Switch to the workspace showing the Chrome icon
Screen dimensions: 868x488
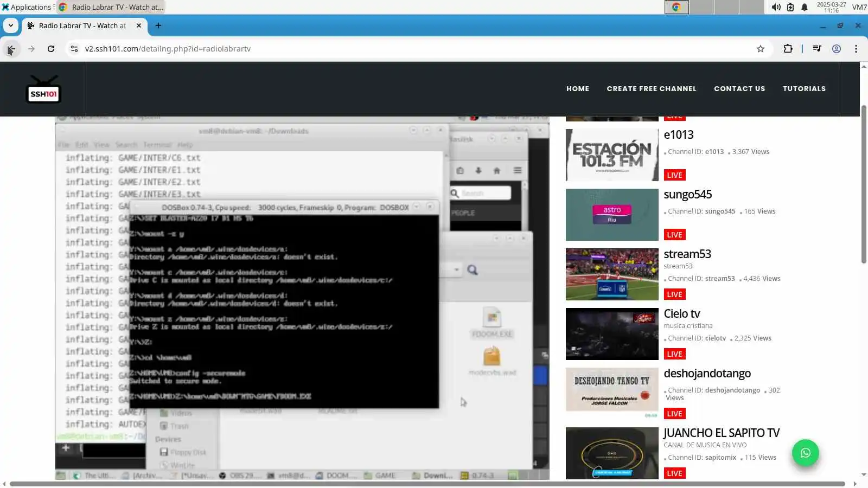676,7
